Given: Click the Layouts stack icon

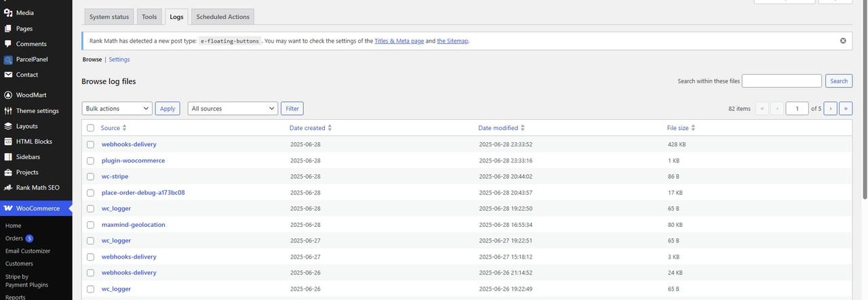Looking at the screenshot, I should click(x=8, y=126).
